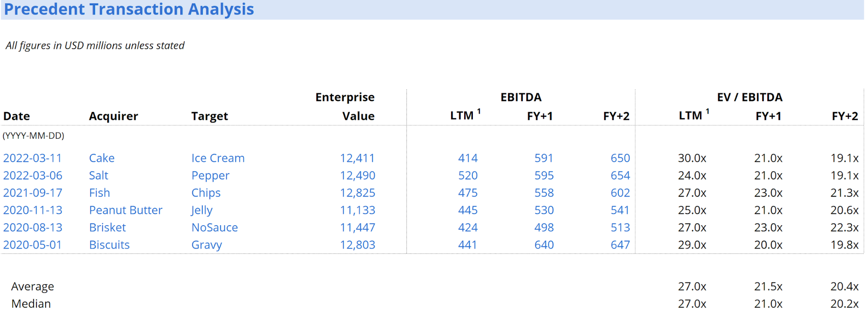Click the Precedent Transaction Analysis title

129,10
